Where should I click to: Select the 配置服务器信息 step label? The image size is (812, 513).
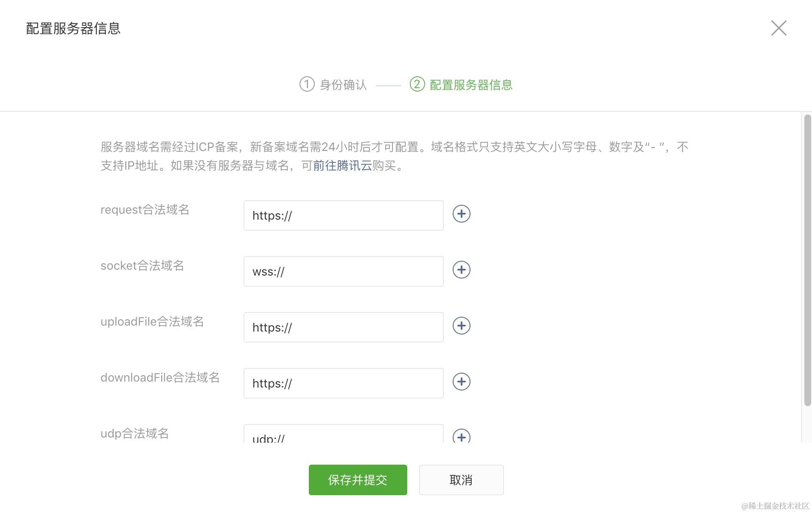point(470,85)
